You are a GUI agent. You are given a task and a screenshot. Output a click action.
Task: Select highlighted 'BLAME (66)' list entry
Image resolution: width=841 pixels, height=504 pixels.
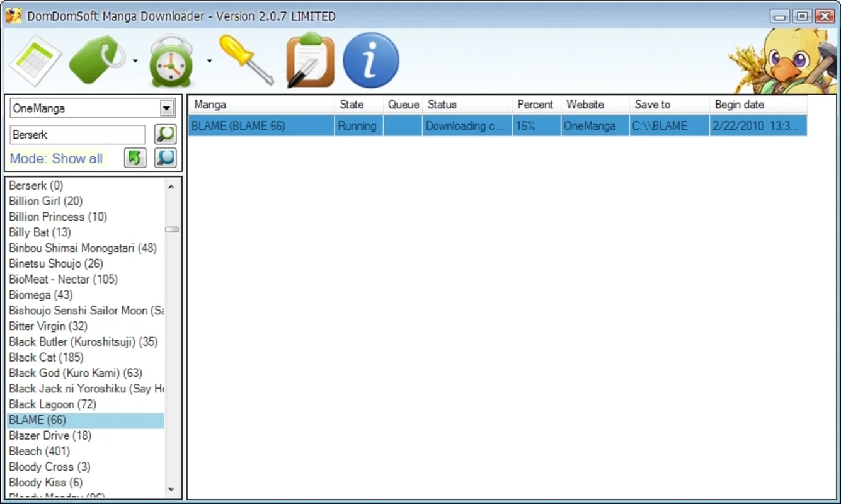point(86,420)
